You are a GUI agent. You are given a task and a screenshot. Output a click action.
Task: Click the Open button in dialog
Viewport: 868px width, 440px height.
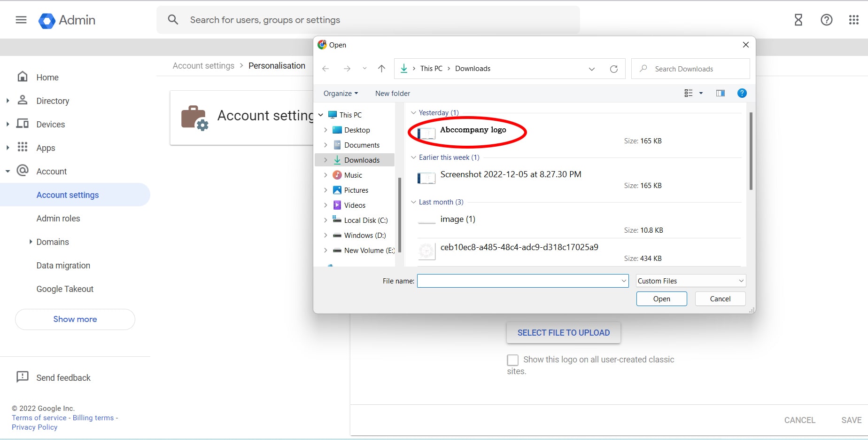661,299
